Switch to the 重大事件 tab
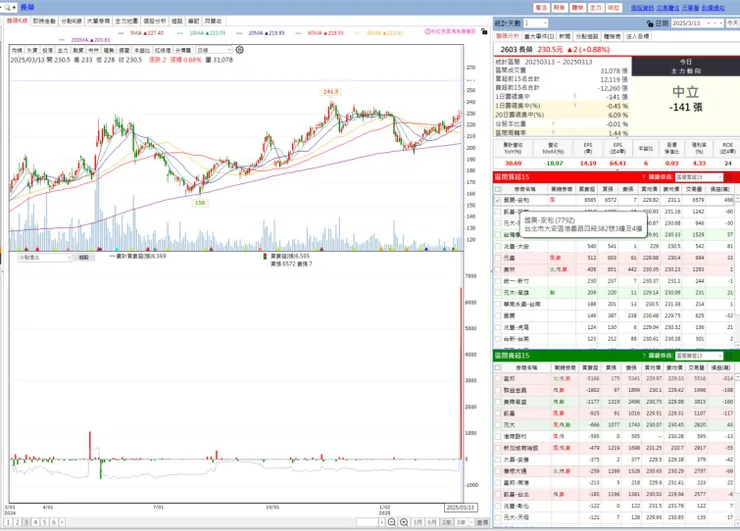Viewport: 740px width, 531px height. point(539,36)
